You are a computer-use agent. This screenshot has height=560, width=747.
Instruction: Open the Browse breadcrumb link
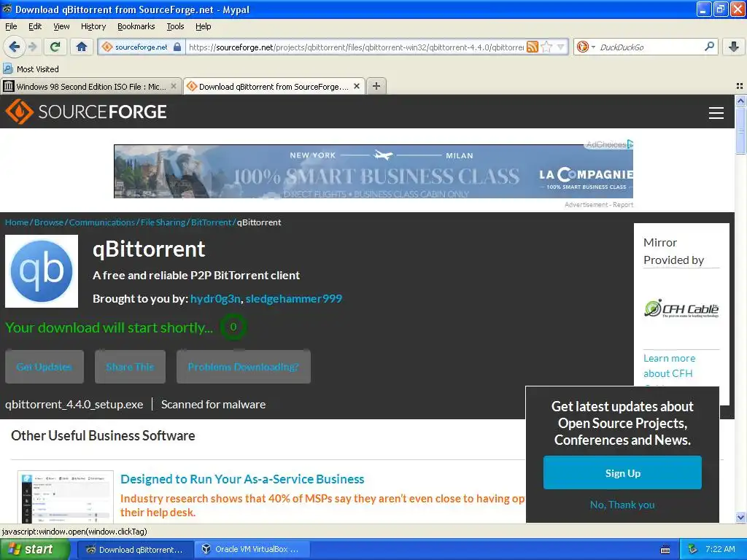pyautogui.click(x=49, y=222)
